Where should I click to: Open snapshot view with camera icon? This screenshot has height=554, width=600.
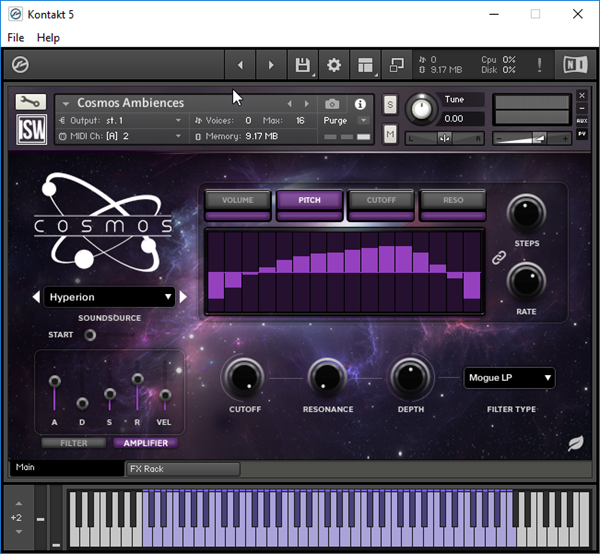point(332,104)
